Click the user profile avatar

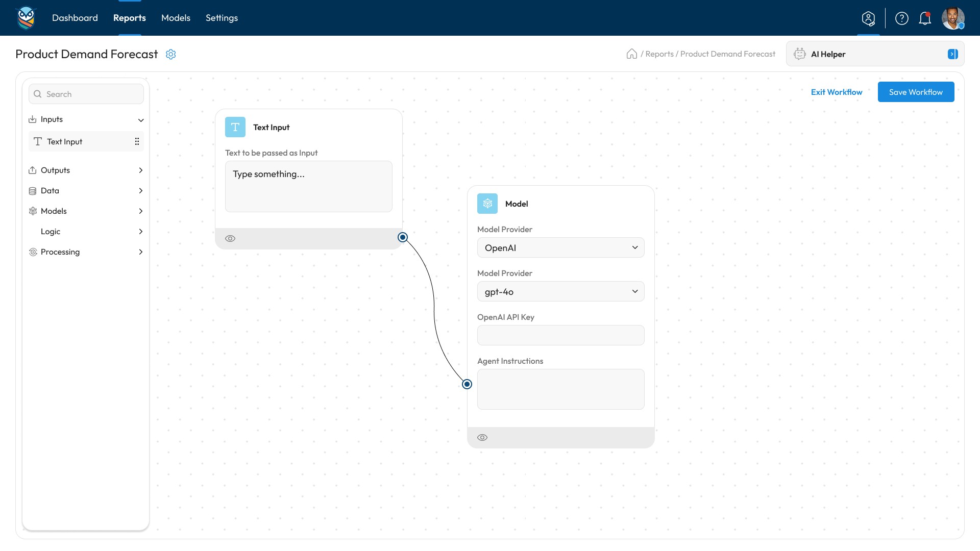(952, 18)
